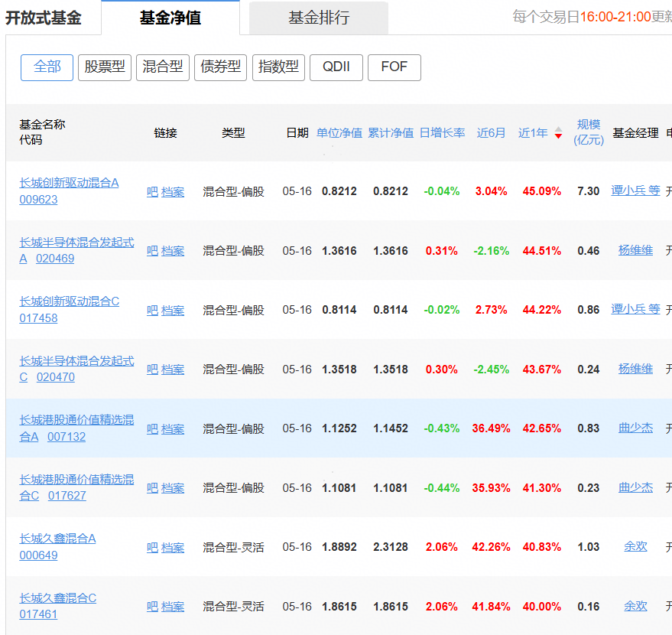
Task: Select the QDII fund filter
Action: 336,67
